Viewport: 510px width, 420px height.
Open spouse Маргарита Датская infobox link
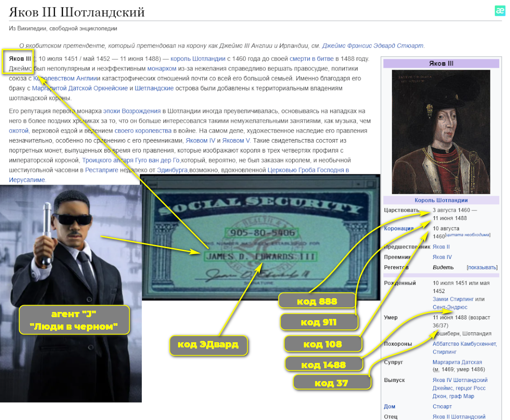point(457,362)
